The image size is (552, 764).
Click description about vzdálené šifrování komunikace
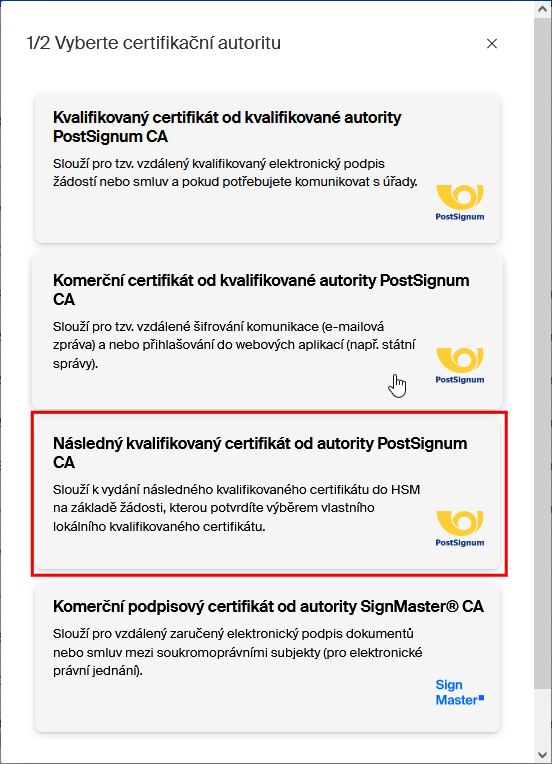(234, 345)
